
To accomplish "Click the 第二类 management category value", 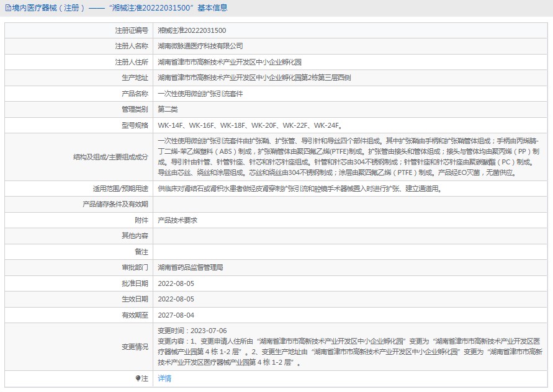I will point(168,109).
